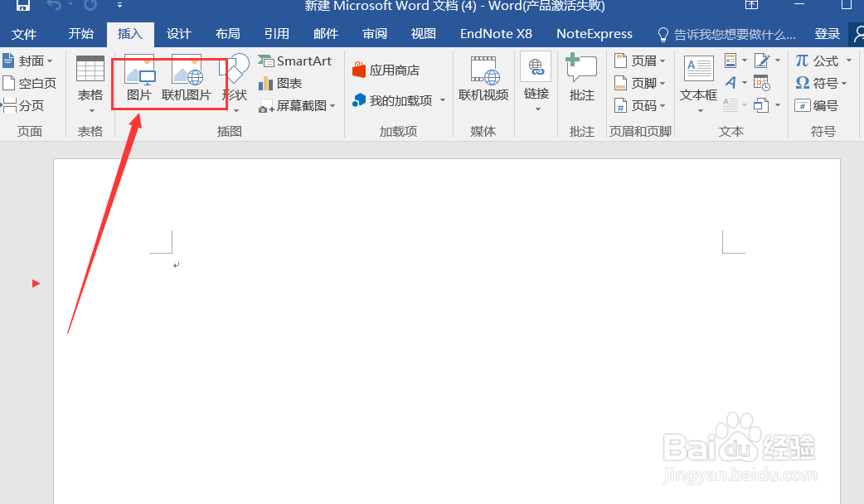The width and height of the screenshot is (864, 504).
Task: Save the document with the floppy icon
Action: pos(22,6)
